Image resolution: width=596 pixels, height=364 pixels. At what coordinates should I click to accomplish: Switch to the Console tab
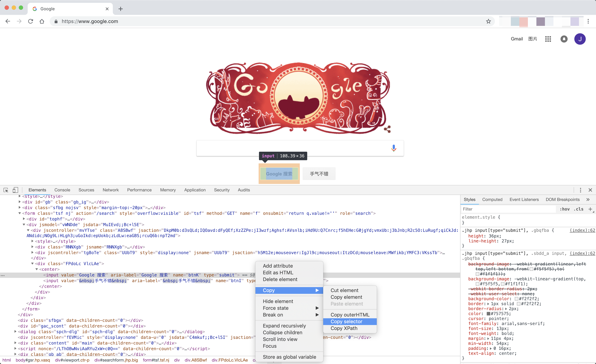coord(62,190)
